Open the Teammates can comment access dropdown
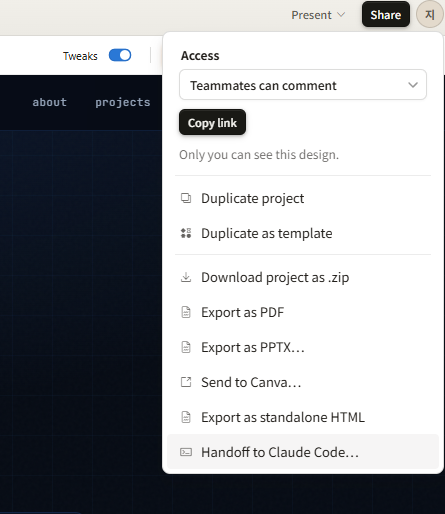This screenshot has width=445, height=514. click(x=303, y=85)
